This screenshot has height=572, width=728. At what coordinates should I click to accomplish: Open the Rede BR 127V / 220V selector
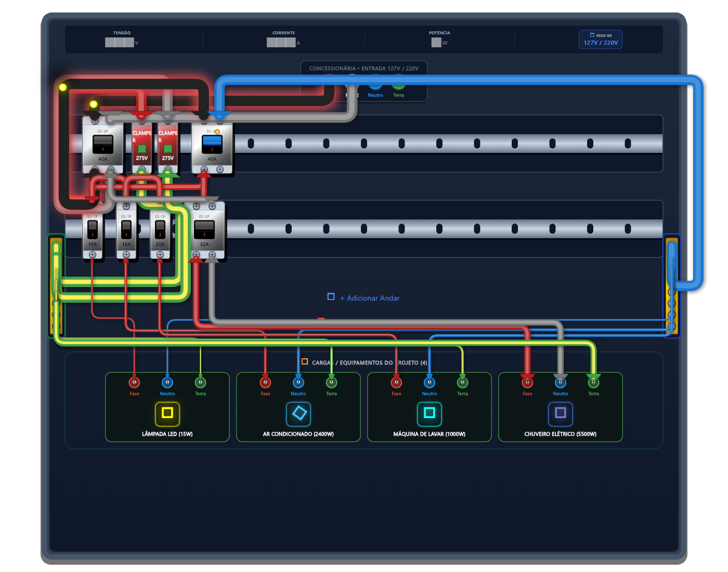[x=601, y=40]
